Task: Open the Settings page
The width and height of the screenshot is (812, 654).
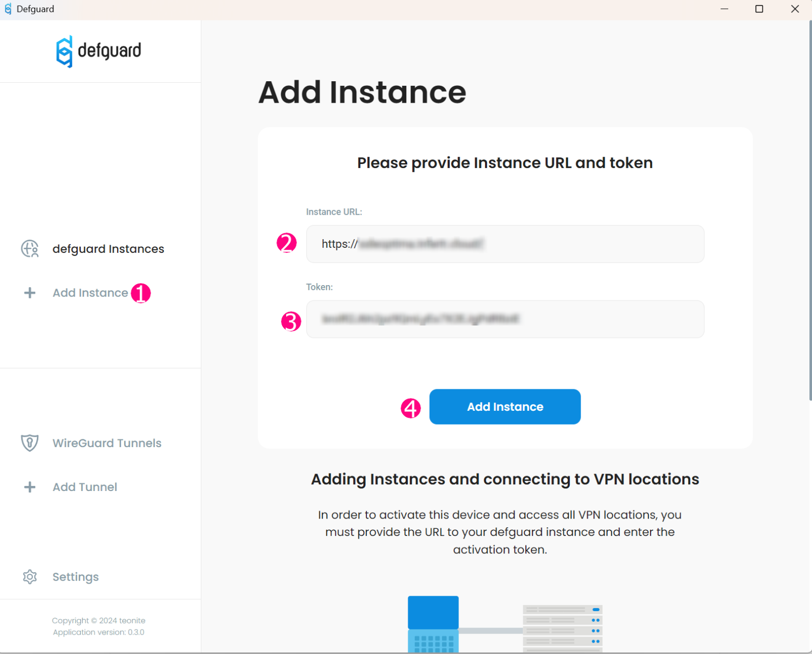Action: 76,577
